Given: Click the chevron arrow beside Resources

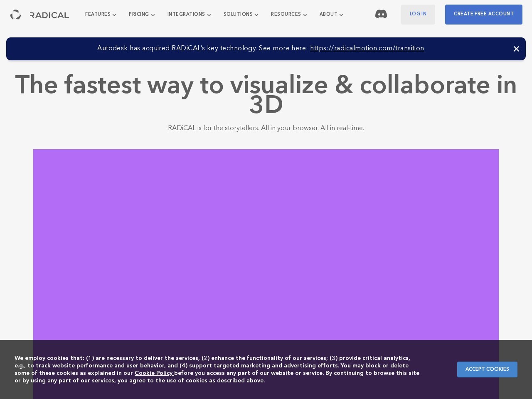Looking at the screenshot, I should pyautogui.click(x=305, y=15).
